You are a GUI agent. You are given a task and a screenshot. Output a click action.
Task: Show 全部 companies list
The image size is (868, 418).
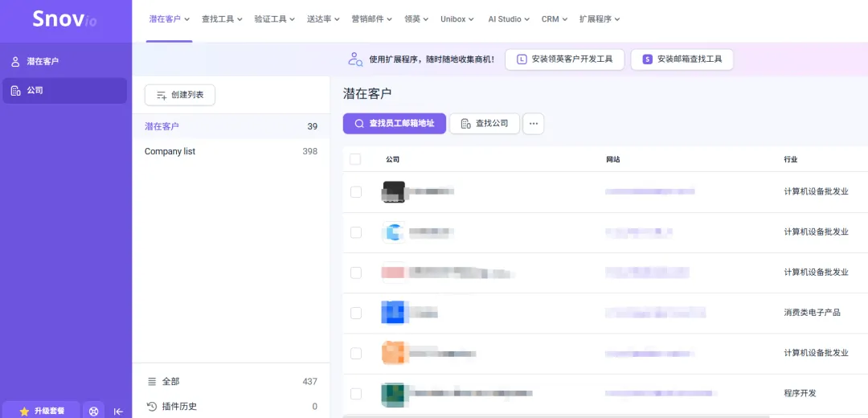231,382
